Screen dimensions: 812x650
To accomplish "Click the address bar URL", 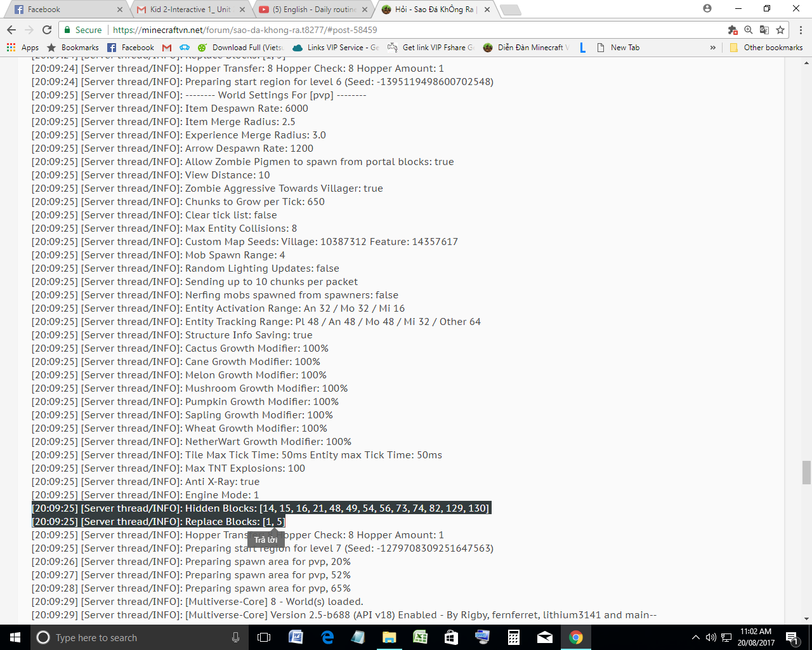I will tap(245, 30).
